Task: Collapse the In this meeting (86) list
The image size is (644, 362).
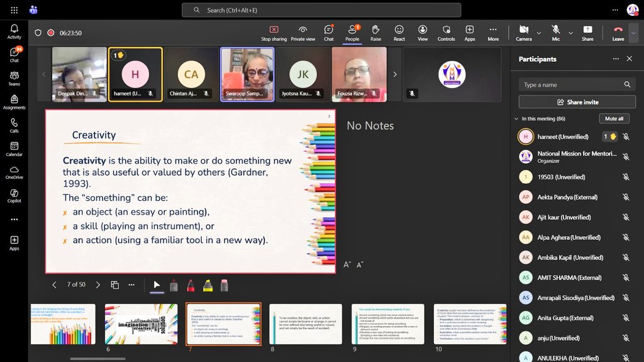Action: [x=516, y=119]
